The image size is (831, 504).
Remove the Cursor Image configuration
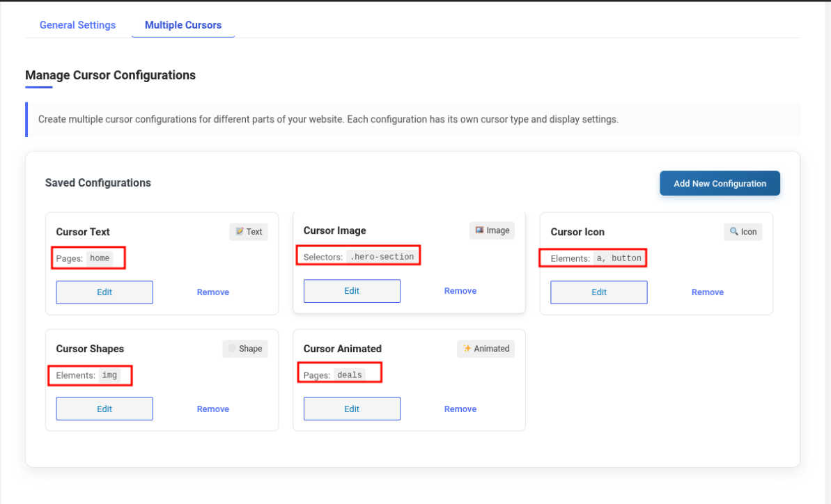pyautogui.click(x=460, y=291)
